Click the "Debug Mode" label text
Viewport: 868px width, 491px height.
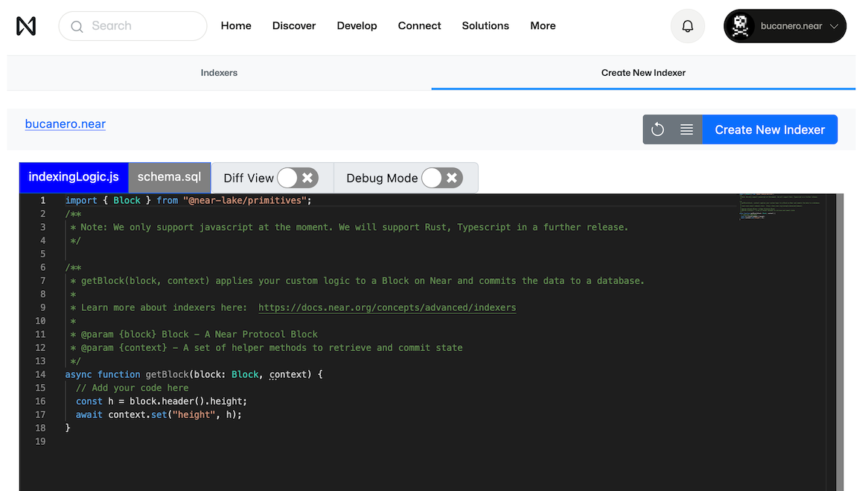click(x=382, y=178)
